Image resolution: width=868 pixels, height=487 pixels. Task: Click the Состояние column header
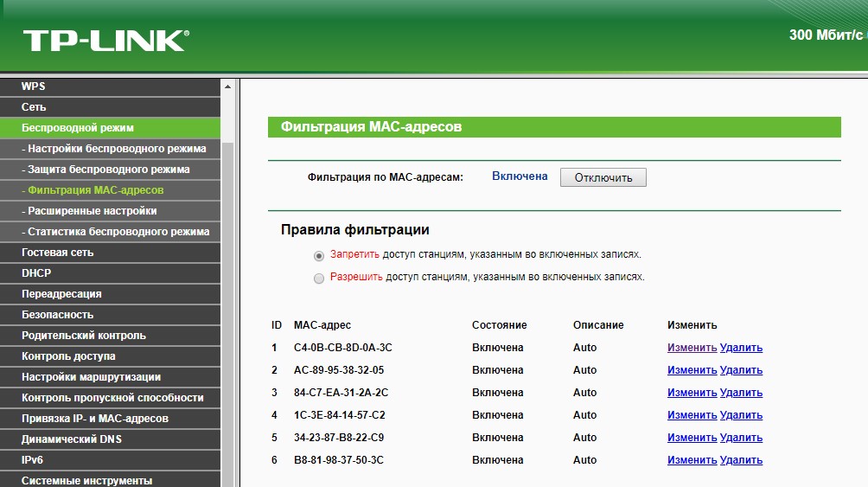point(500,325)
